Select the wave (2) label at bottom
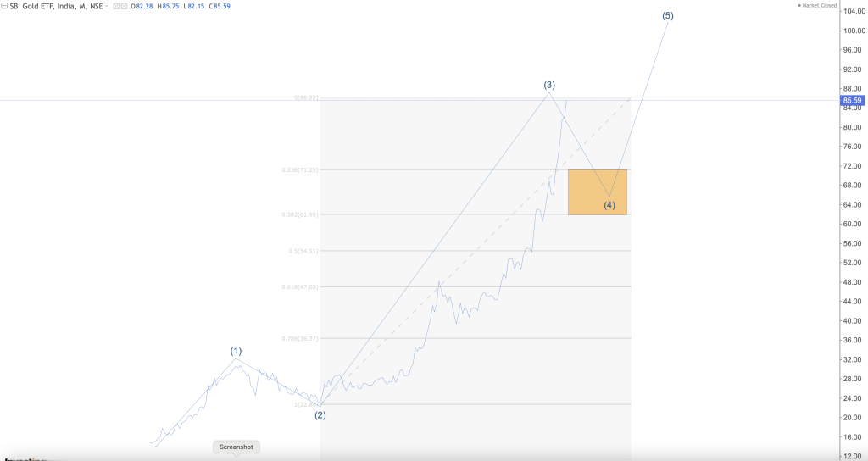868x461 pixels. 320,415
